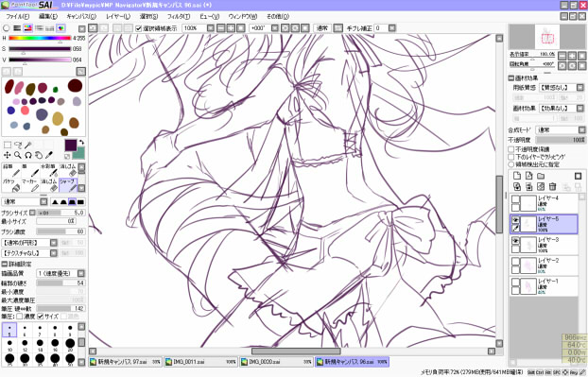Open the 画材効果 effect dropdown
The width and height of the screenshot is (588, 377).
[580, 108]
